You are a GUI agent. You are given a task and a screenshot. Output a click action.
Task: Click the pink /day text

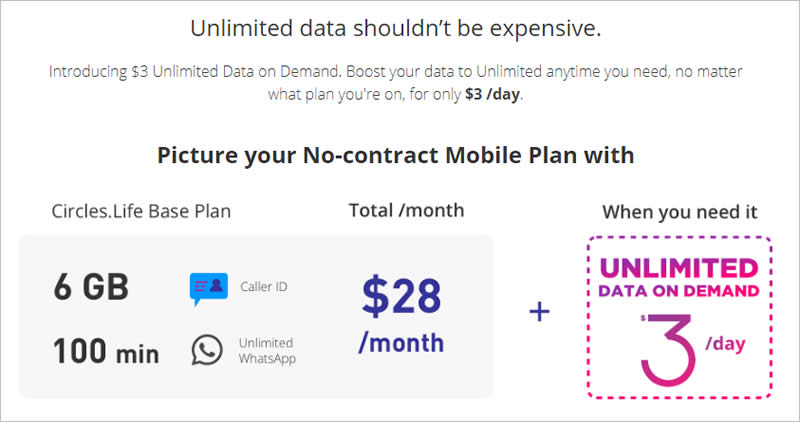[725, 343]
